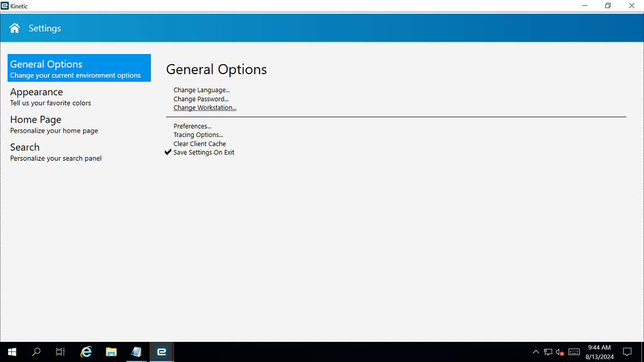644x362 pixels.
Task: Open Task View on the taskbar
Action: [x=60, y=351]
